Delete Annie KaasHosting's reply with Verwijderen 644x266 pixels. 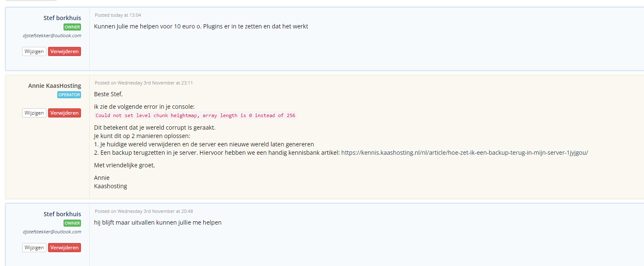click(64, 113)
